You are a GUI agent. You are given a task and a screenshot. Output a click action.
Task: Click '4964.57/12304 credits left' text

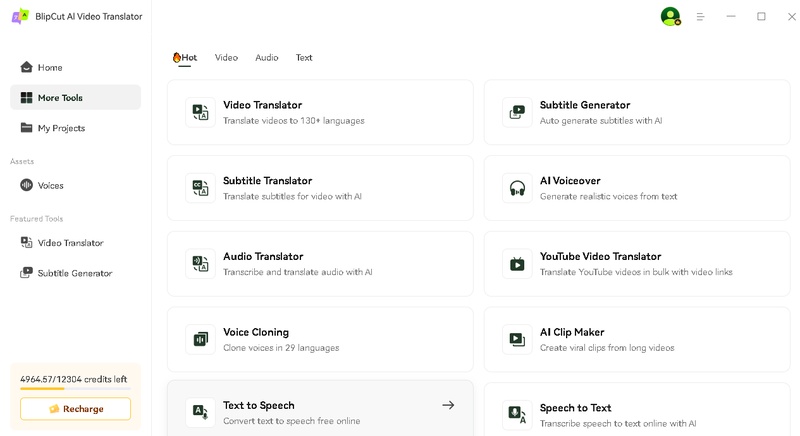click(x=73, y=379)
